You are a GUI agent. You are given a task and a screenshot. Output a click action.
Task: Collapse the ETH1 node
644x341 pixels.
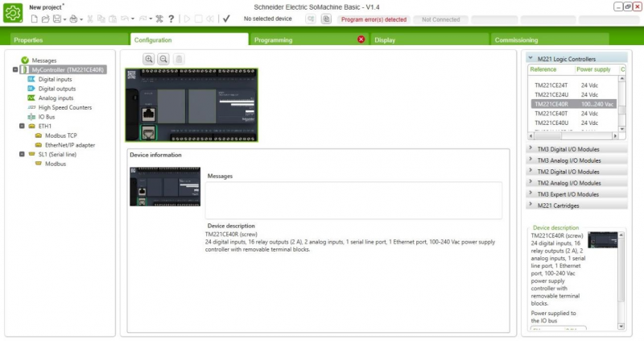click(22, 127)
